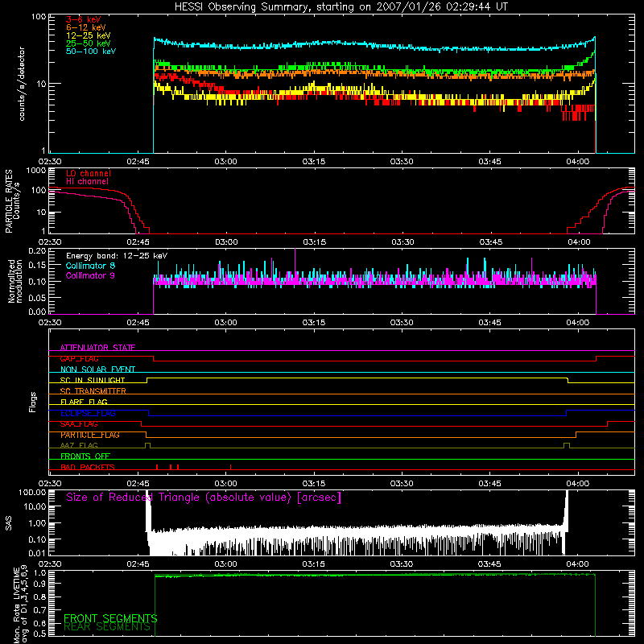This screenshot has height=644, width=644.
Task: Click the NON_SOLAR_EVENT flag label
Action: (97, 369)
